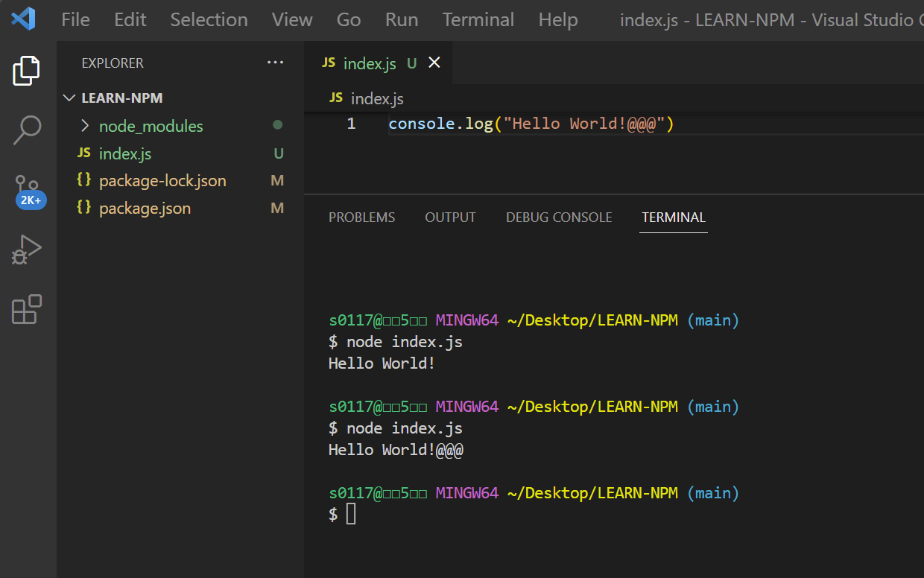Open Source Control view with 2K+ badge
The width and height of the screenshot is (924, 578).
click(x=29, y=191)
